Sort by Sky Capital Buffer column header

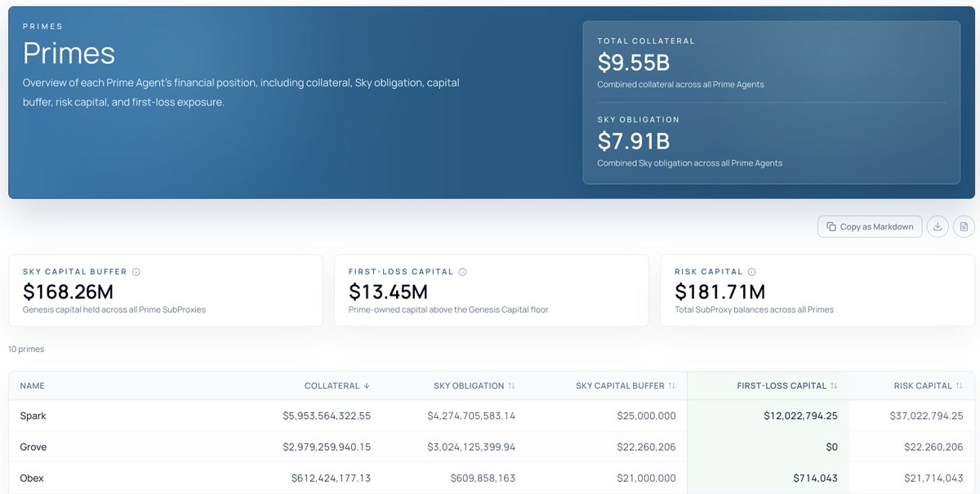(x=626, y=385)
